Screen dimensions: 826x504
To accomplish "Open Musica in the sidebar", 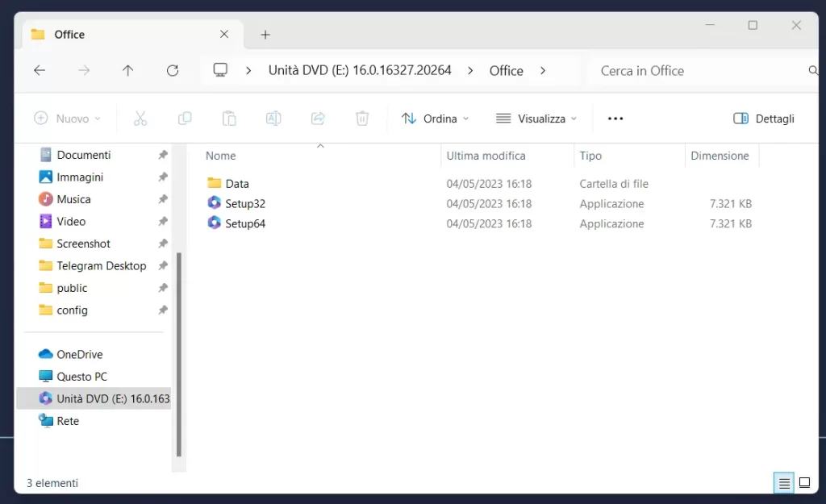I will [73, 199].
